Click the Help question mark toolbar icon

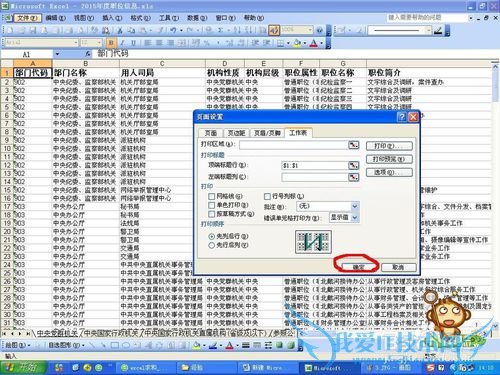(319, 30)
